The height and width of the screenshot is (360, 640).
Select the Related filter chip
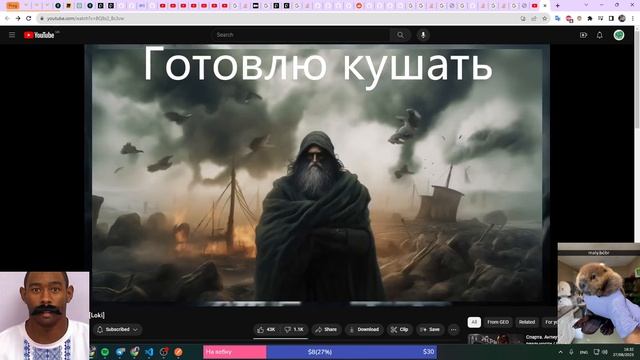(x=527, y=322)
